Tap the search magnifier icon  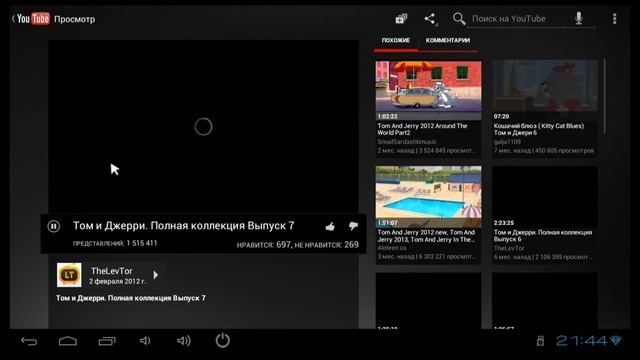(x=459, y=19)
